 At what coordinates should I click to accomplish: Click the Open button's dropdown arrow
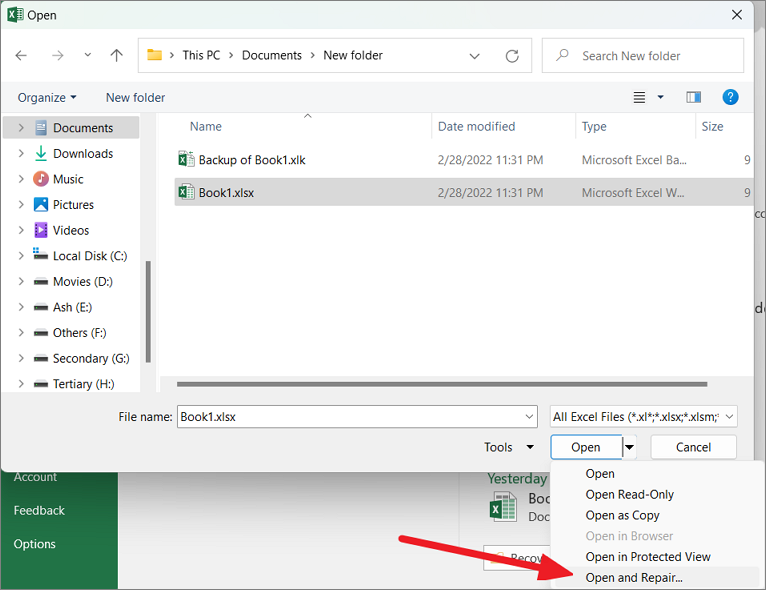pyautogui.click(x=630, y=447)
